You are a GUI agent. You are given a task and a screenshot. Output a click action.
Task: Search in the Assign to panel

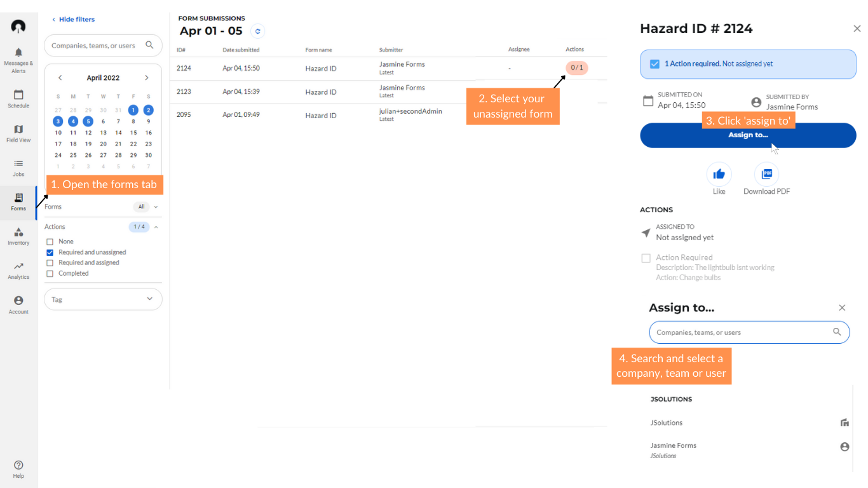click(749, 332)
